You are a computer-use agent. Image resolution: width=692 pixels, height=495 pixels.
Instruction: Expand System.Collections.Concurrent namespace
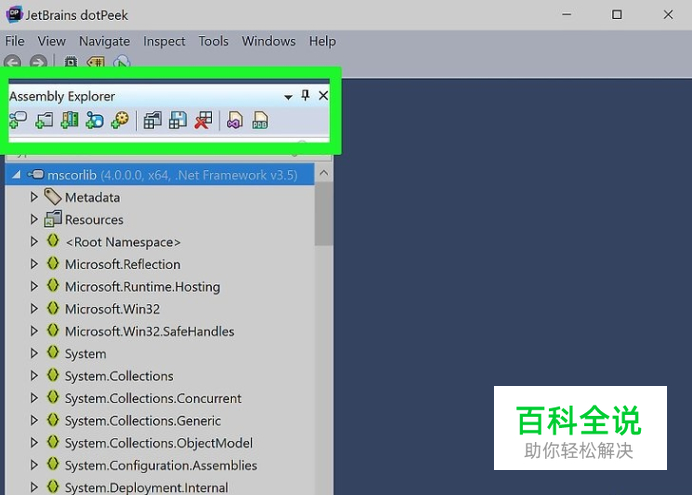click(x=34, y=398)
